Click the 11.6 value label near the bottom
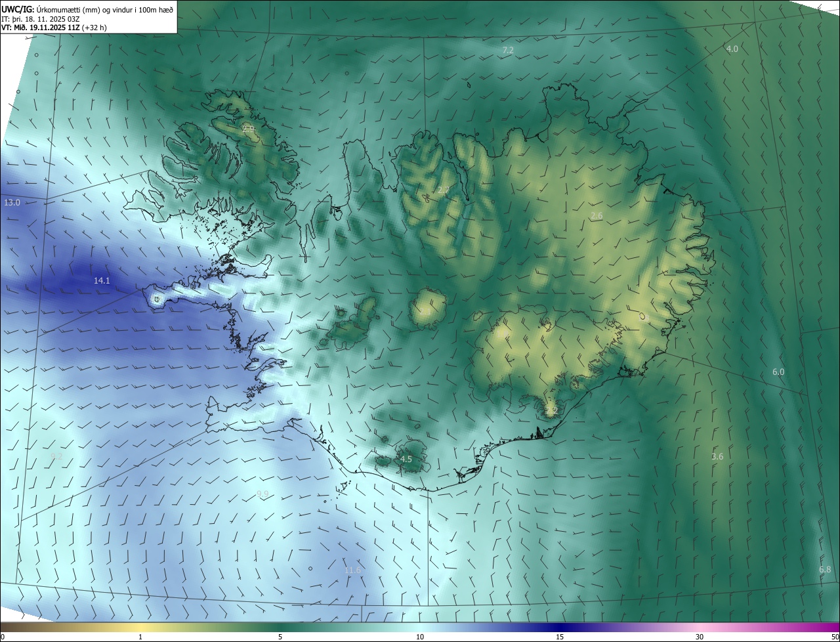Image resolution: width=840 pixels, height=642 pixels. click(352, 570)
